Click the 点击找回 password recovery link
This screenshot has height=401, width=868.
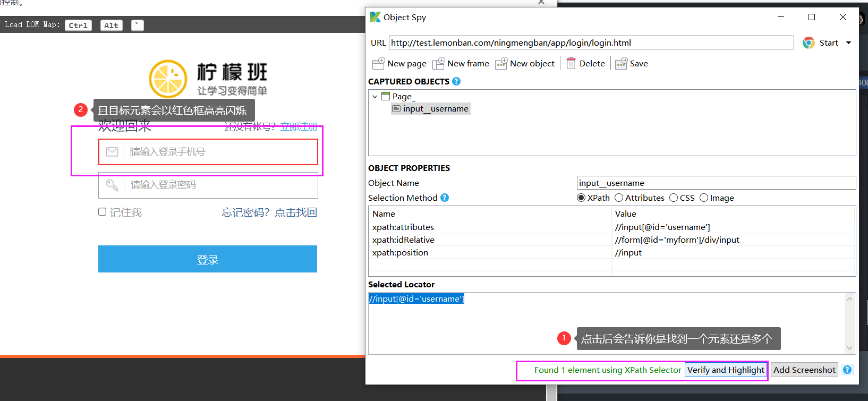[296, 212]
